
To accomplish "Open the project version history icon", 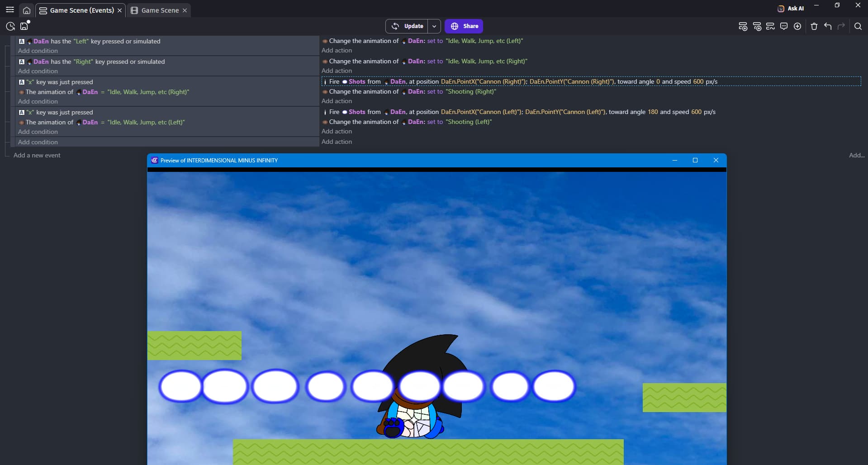I will point(10,26).
